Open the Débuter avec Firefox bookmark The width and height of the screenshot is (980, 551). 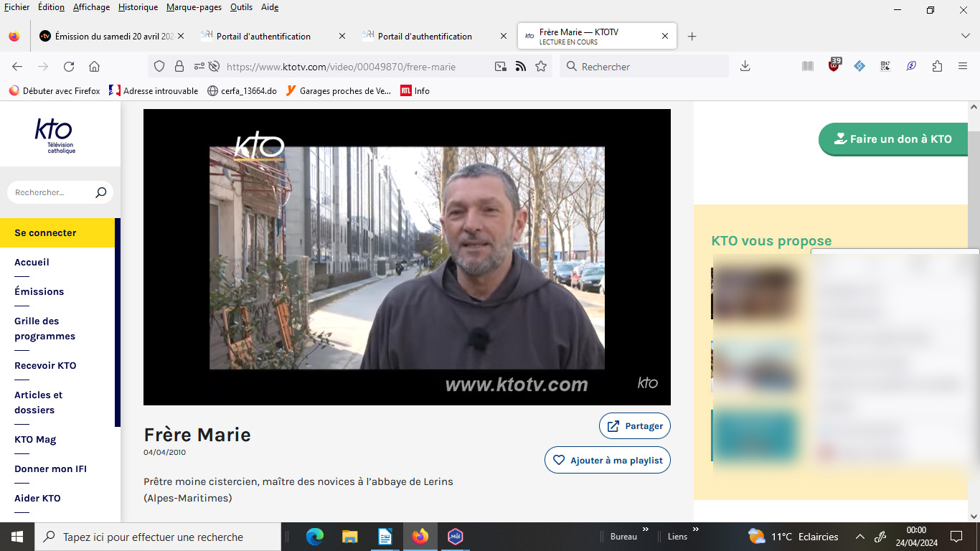55,91
